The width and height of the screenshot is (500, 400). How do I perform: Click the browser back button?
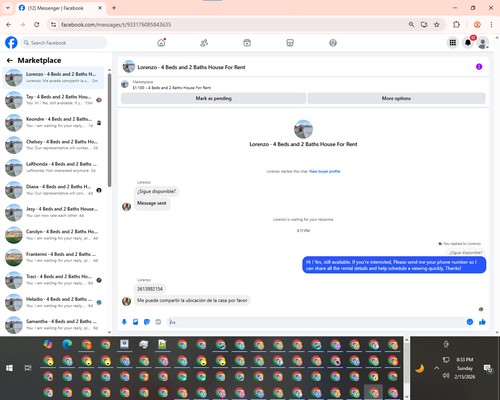[9, 25]
